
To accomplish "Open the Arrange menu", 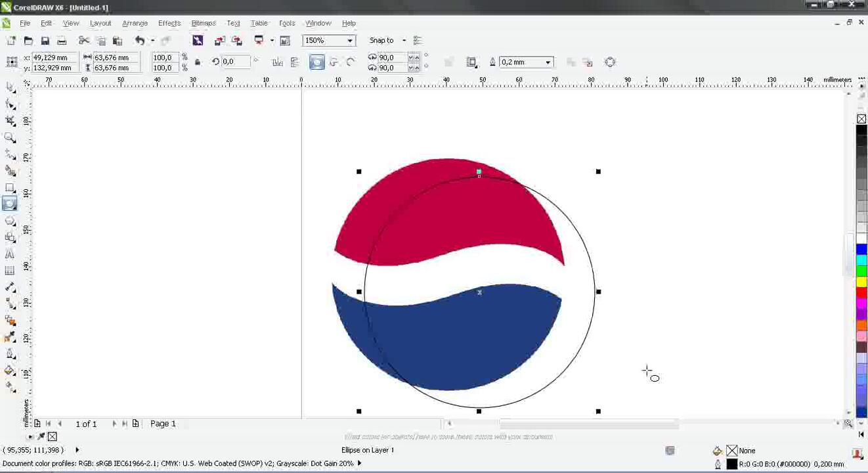I will pos(135,23).
